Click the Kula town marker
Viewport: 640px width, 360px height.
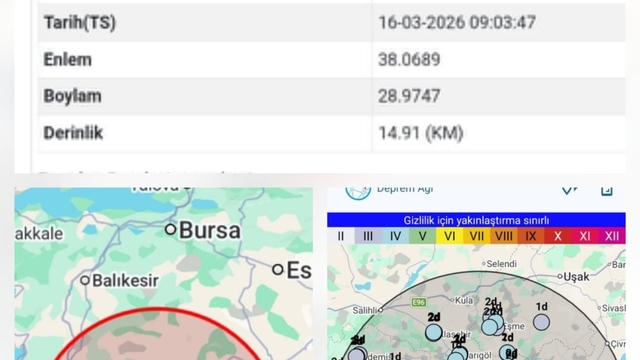(x=452, y=300)
